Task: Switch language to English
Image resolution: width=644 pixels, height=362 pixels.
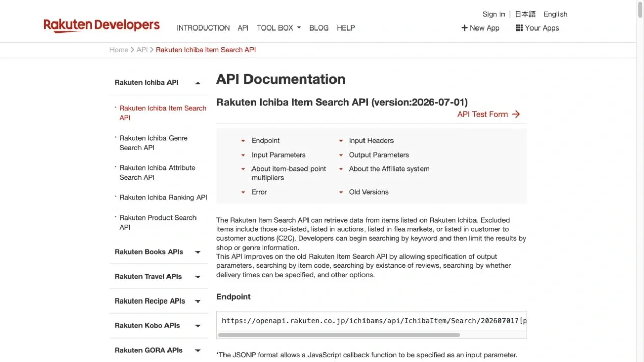Action: [x=555, y=14]
